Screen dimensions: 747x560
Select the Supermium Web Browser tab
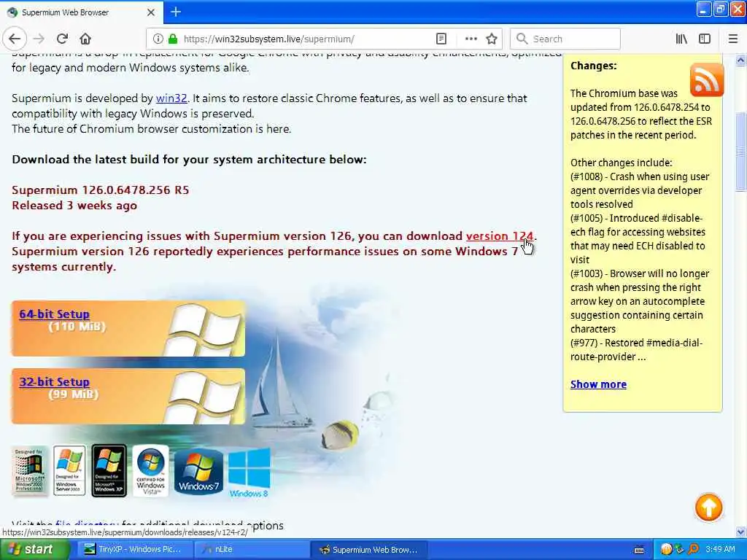pyautogui.click(x=82, y=12)
